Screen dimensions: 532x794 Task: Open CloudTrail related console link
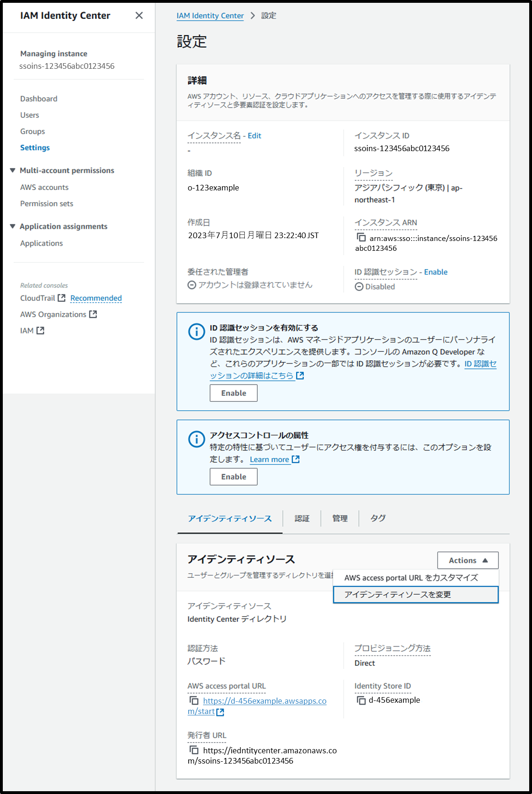37,298
